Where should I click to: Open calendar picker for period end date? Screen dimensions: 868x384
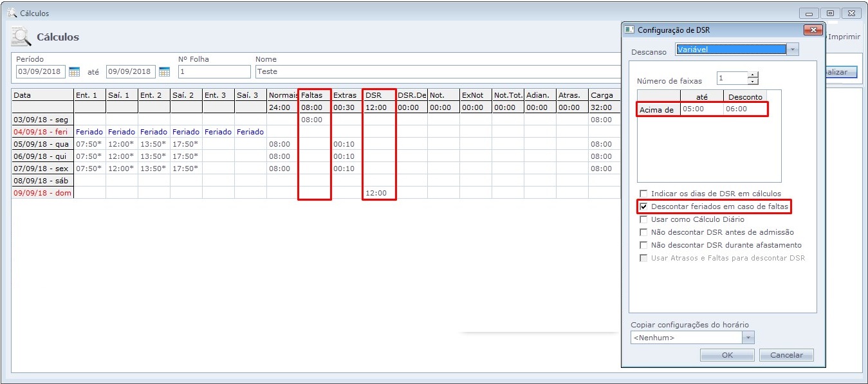164,71
